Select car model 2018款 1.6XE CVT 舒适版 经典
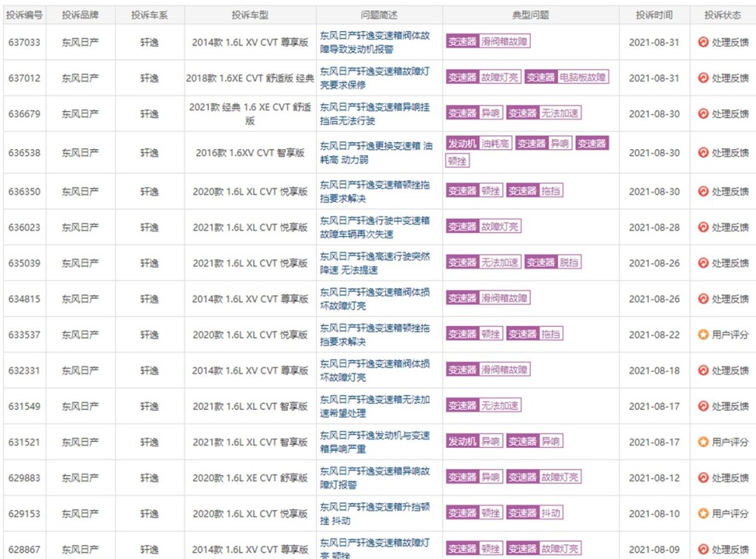This screenshot has height=559, width=756. pos(249,78)
